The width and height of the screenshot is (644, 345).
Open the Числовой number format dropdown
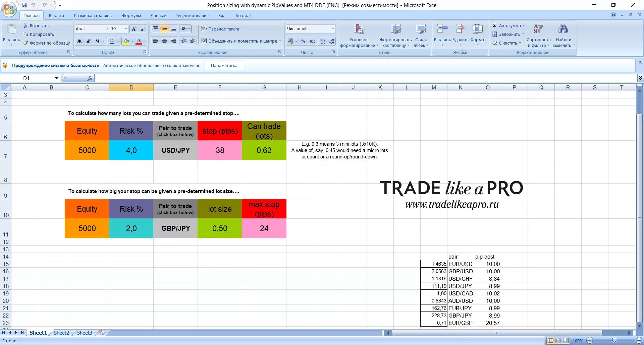pos(333,29)
